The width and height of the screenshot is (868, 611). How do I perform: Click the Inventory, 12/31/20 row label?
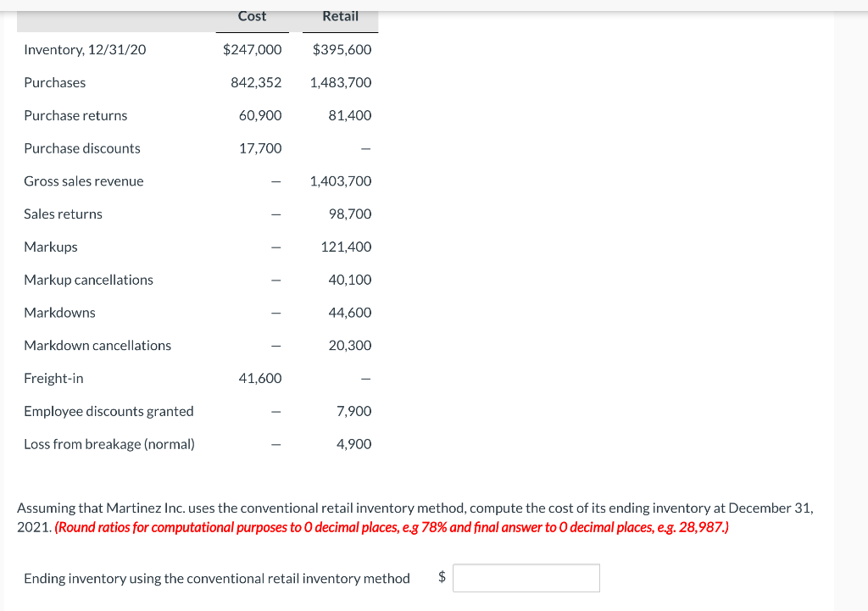coord(85,49)
